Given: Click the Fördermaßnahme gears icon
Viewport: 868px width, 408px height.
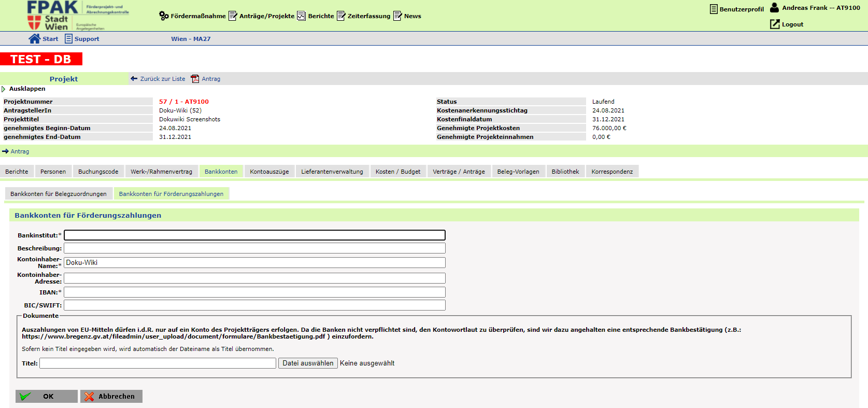Looking at the screenshot, I should 164,16.
